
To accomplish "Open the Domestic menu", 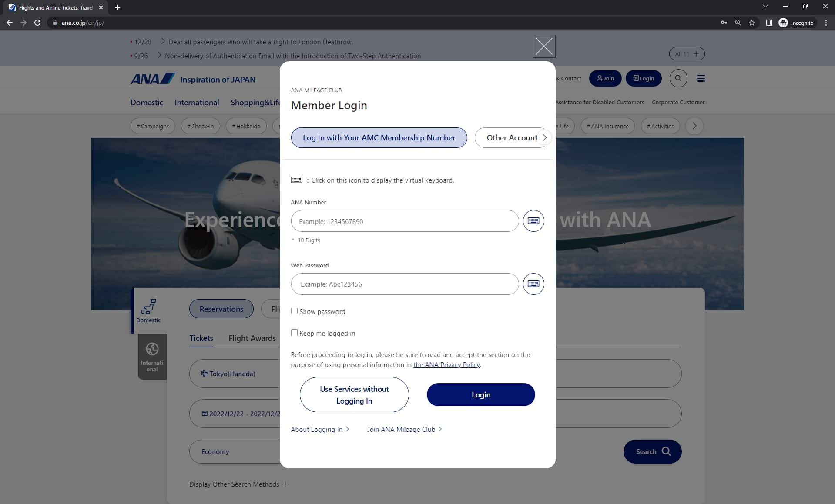I will [147, 103].
